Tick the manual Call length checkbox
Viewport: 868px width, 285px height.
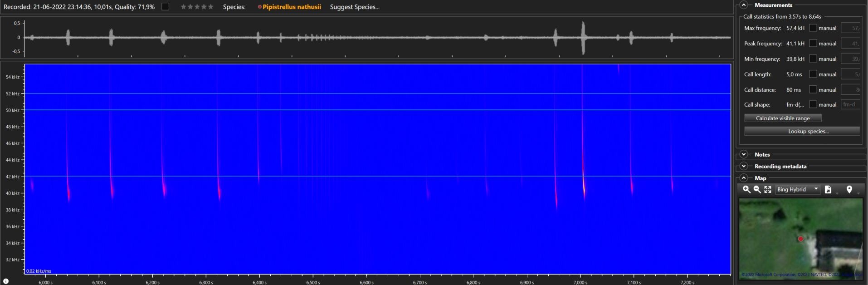[x=813, y=74]
